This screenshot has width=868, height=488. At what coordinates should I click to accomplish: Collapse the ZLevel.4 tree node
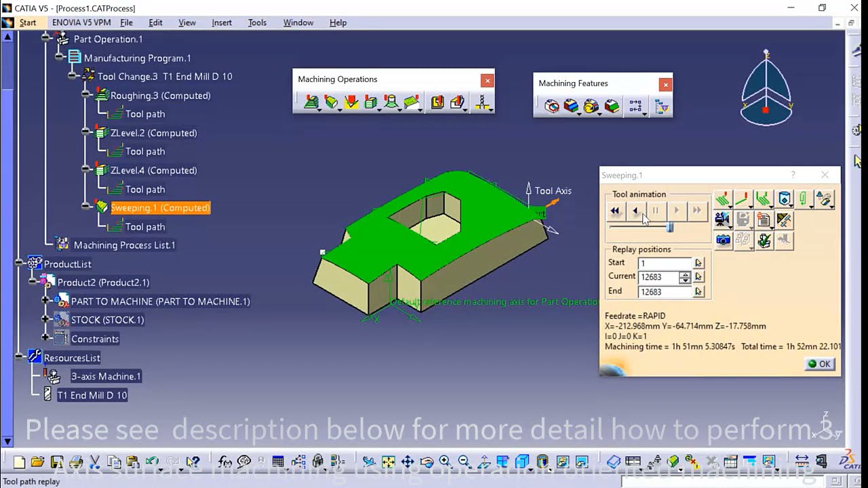coord(85,170)
